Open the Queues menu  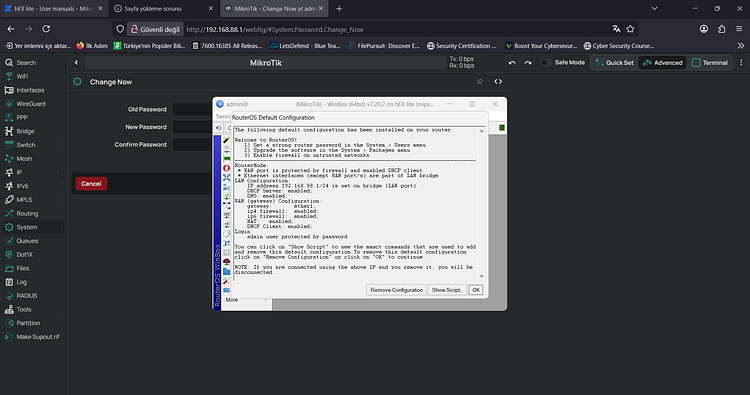click(22, 241)
